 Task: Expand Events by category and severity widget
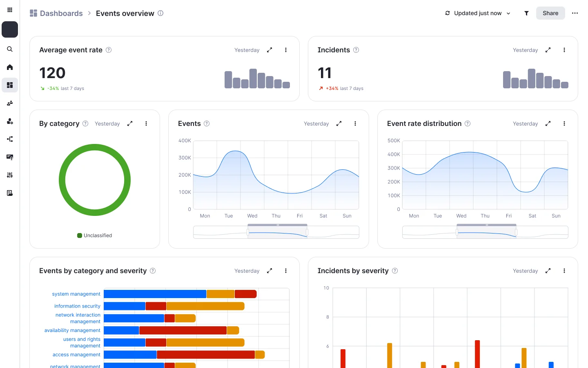pos(269,271)
